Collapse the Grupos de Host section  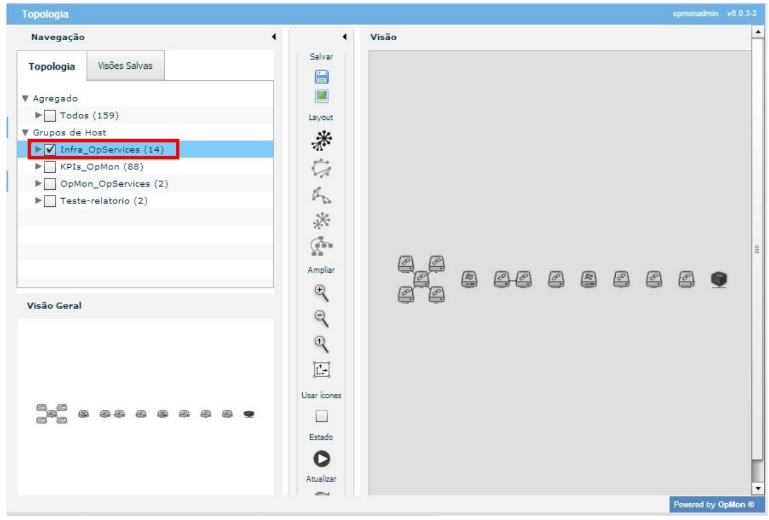pyautogui.click(x=25, y=132)
